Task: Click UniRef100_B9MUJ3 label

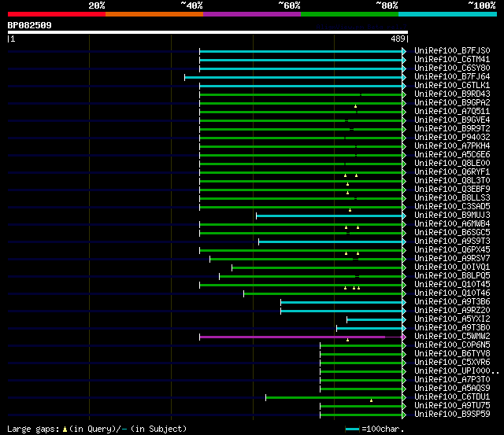Action: coord(452,216)
